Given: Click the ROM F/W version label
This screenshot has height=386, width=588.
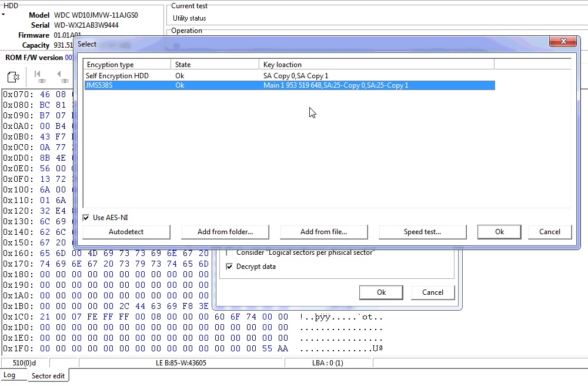Looking at the screenshot, I should [34, 58].
